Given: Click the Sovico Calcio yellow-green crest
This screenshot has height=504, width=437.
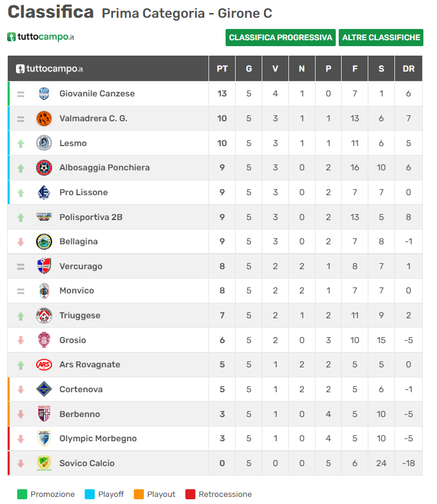Looking at the screenshot, I should pos(44,463).
